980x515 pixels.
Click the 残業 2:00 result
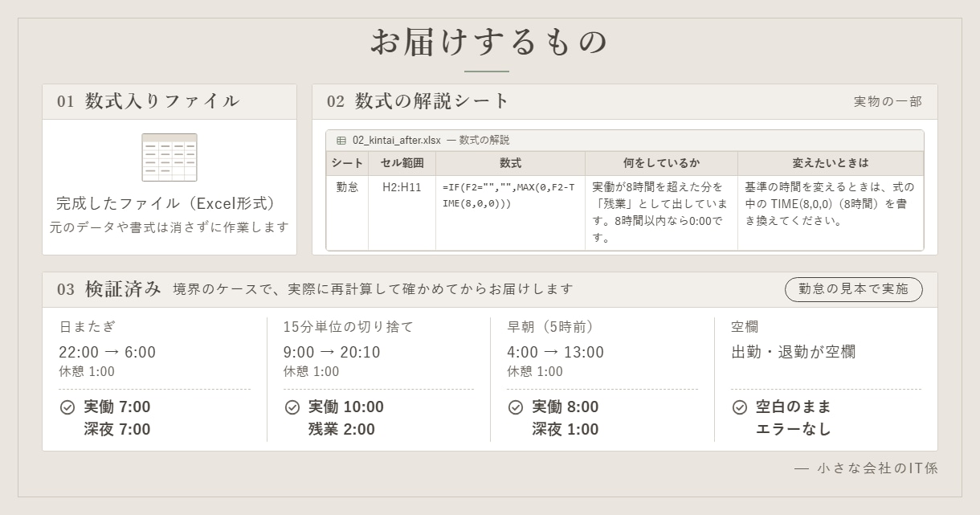click(x=341, y=429)
